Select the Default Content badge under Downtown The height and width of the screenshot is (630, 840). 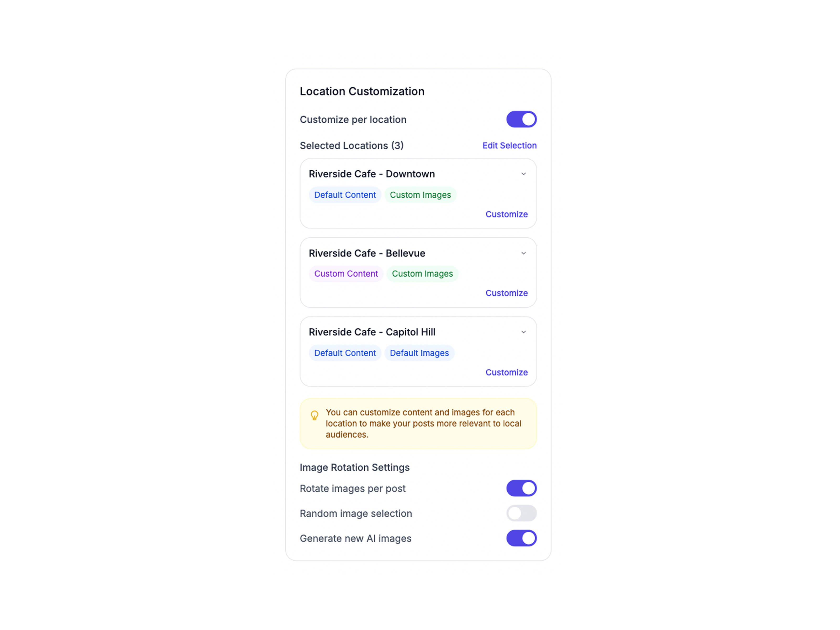point(345,195)
